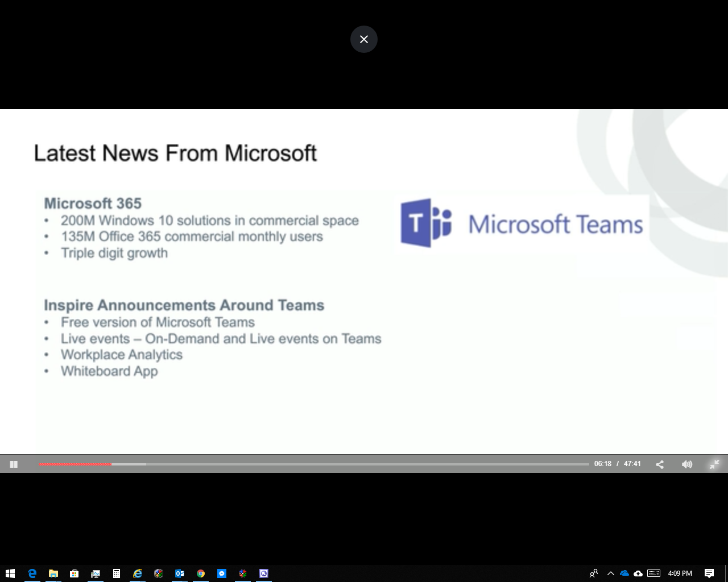Switch to Google Chrome in the taskbar
Screen dimensions: 728x582
click(201, 573)
